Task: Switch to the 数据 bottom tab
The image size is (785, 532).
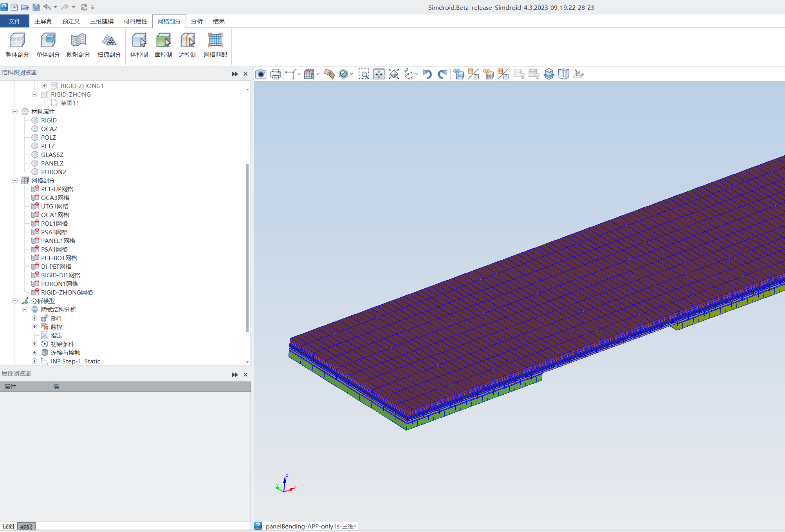Action: point(26,527)
